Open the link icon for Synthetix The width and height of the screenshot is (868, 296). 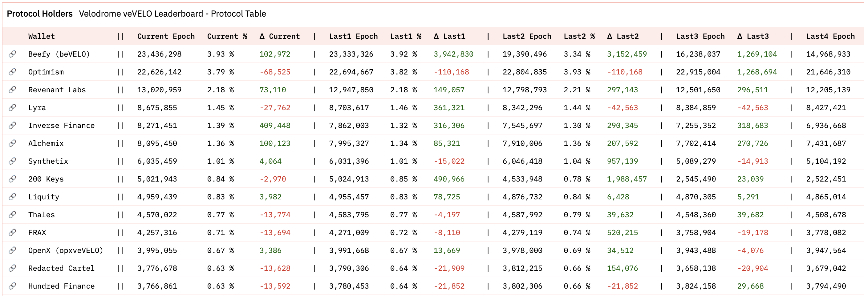tap(12, 161)
